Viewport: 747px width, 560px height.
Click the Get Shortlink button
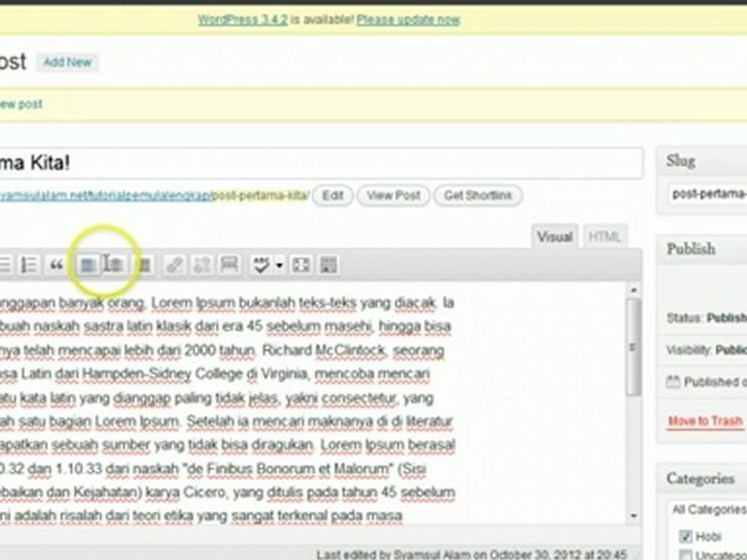pos(479,196)
